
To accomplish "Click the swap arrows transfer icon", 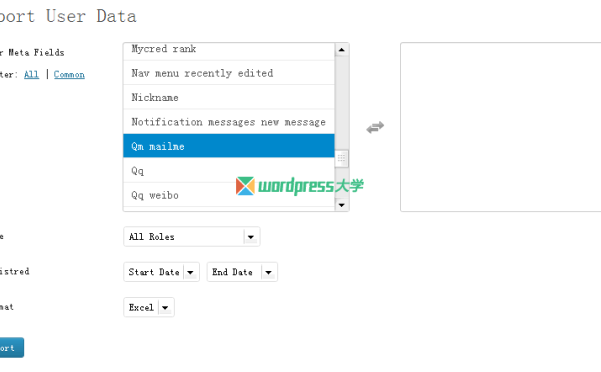I will pos(375,127).
